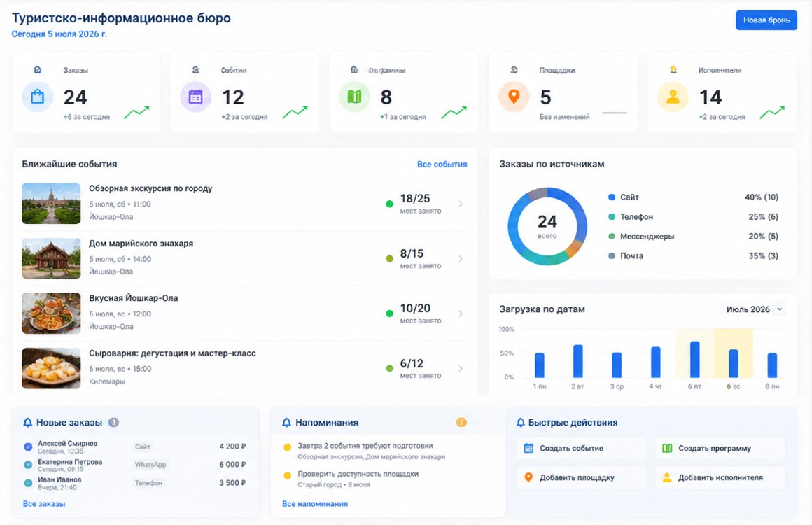Screen dimensions: 812x525
Task: Click the orange badge in Напоминания header
Action: pos(461,423)
